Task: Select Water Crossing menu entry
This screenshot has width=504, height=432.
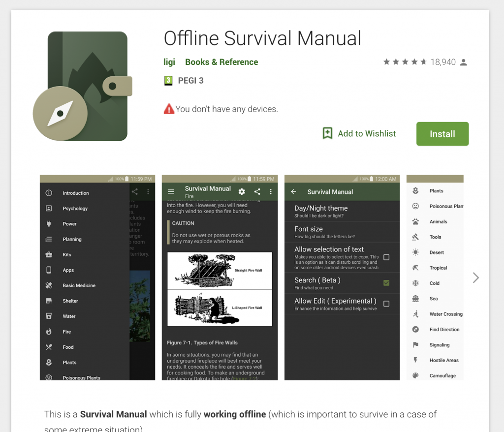Action: [435, 314]
